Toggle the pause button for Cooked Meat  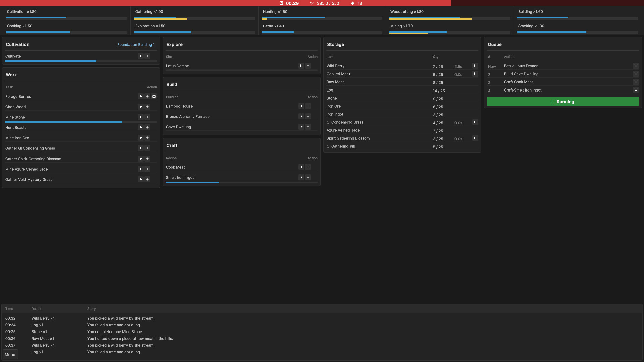tap(475, 74)
